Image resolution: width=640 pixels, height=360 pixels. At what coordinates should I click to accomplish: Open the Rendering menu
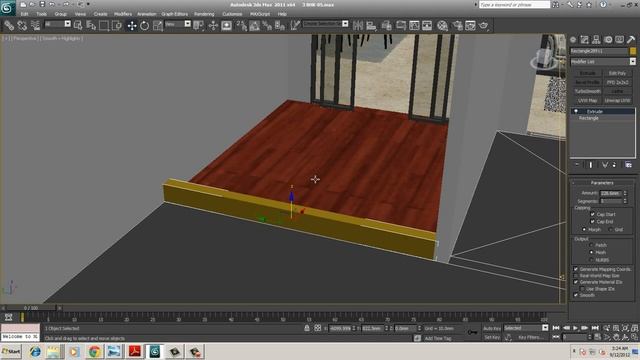click(204, 14)
